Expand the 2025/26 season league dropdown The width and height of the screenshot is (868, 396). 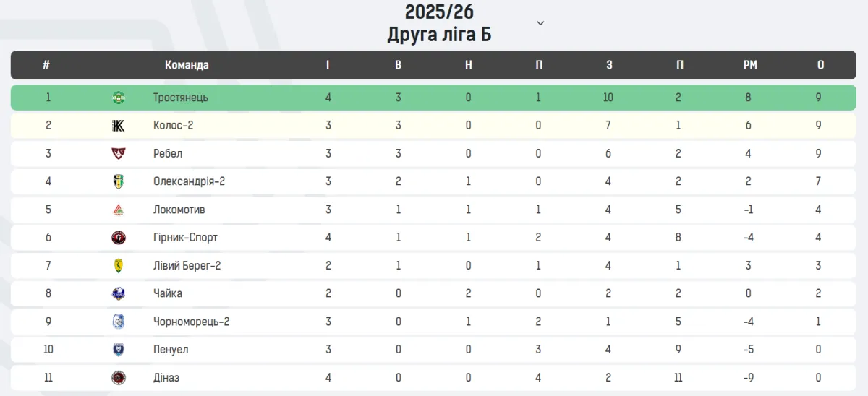540,23
